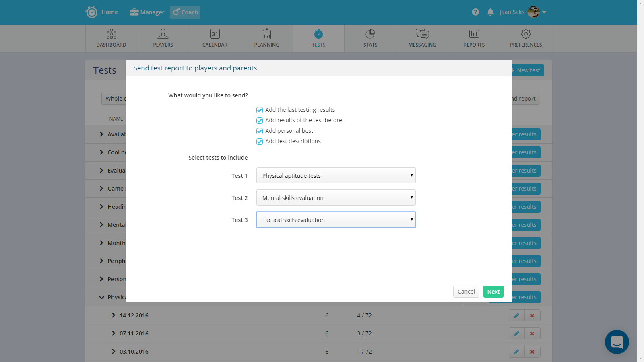
Task: Open Test 2 Mental skills dropdown
Action: pos(336,198)
